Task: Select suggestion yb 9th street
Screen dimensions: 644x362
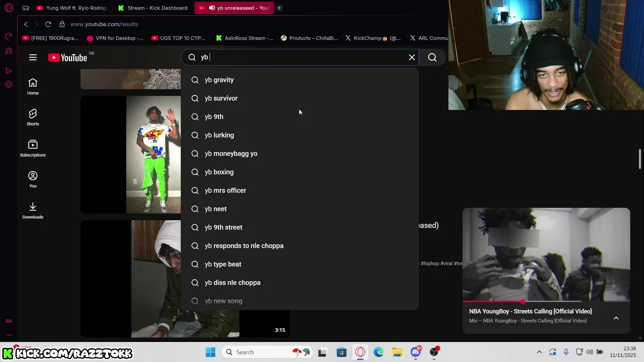Action: coord(300,227)
